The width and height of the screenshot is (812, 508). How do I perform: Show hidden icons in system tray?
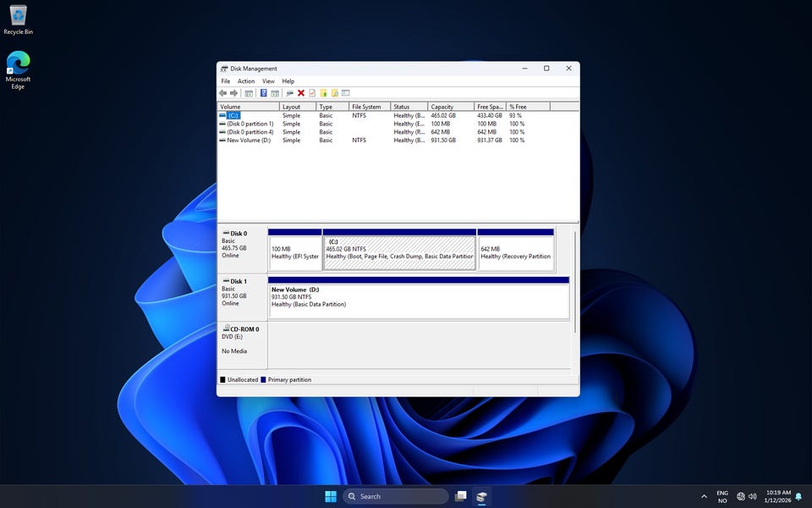point(704,496)
